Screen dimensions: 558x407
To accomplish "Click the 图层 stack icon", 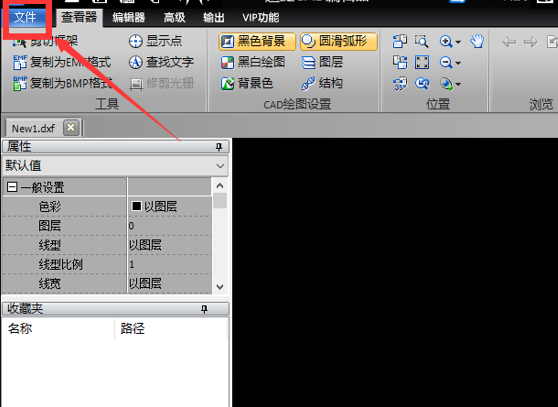I will pos(309,63).
